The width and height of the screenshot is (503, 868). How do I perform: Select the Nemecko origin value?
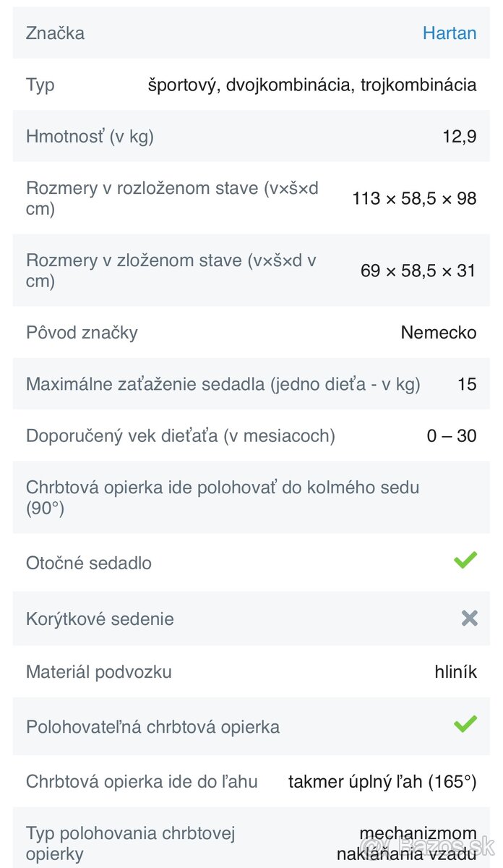(439, 333)
